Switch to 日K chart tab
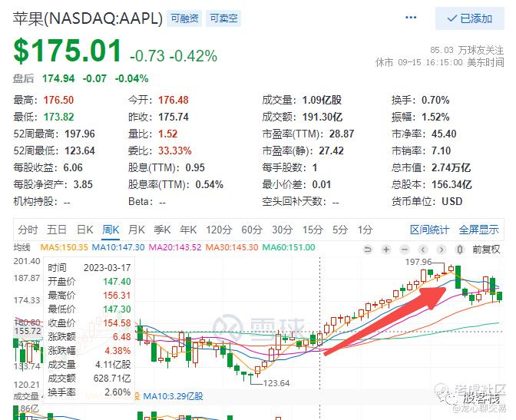Screen dimensions: 516x420 [85, 230]
